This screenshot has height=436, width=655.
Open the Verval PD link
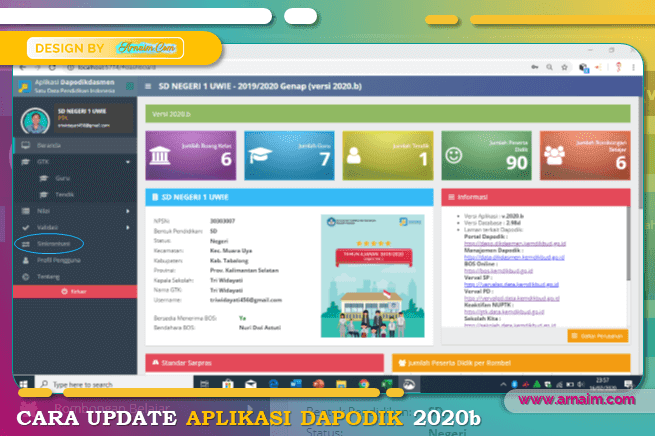pos(512,298)
